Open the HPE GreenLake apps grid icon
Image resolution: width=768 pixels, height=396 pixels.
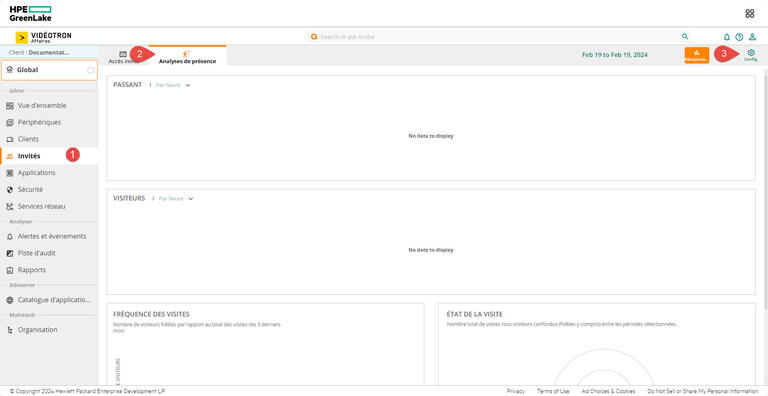[x=749, y=14]
